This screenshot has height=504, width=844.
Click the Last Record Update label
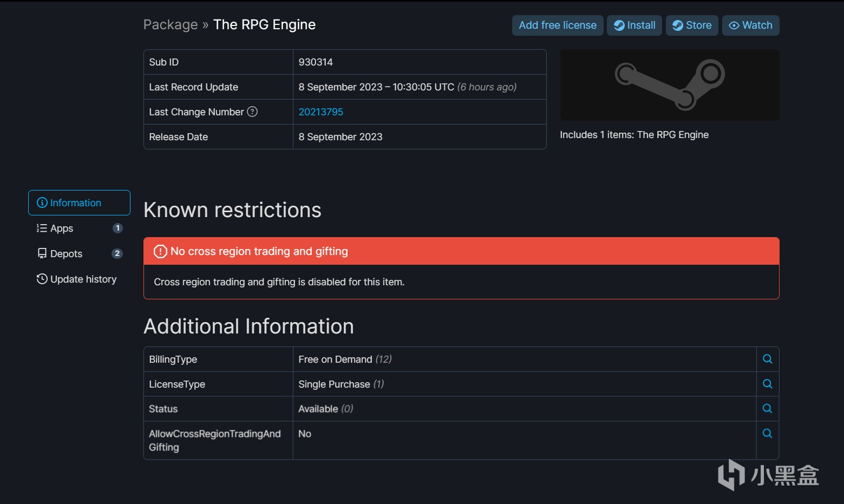click(x=193, y=87)
